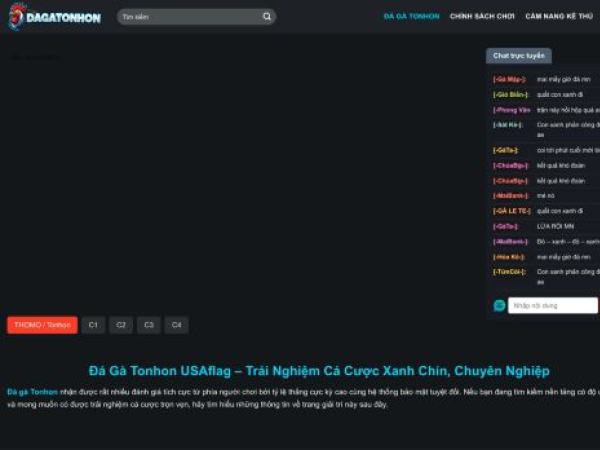Switch to the C3 stream

tap(149, 325)
